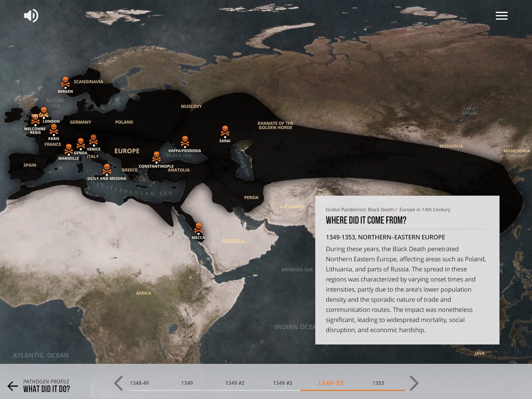Select the 1349 #3 timeline entry
This screenshot has height=399, width=532.
tap(282, 383)
